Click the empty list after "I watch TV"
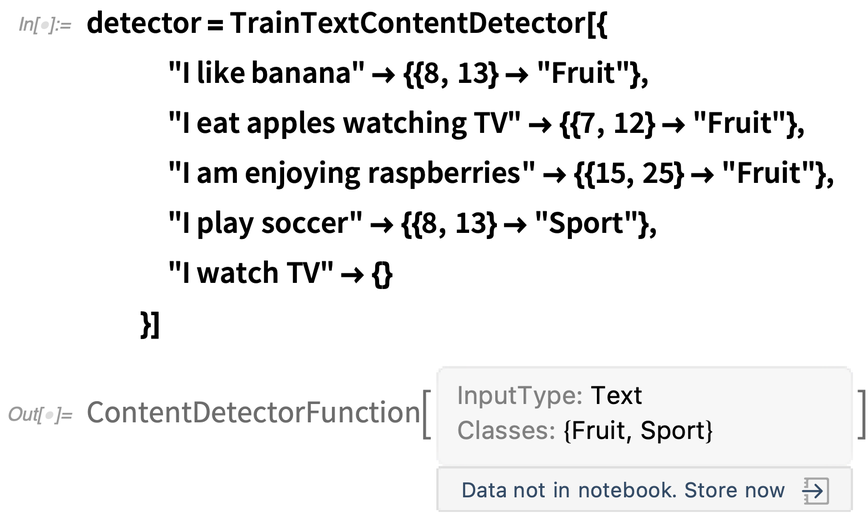 click(x=380, y=273)
